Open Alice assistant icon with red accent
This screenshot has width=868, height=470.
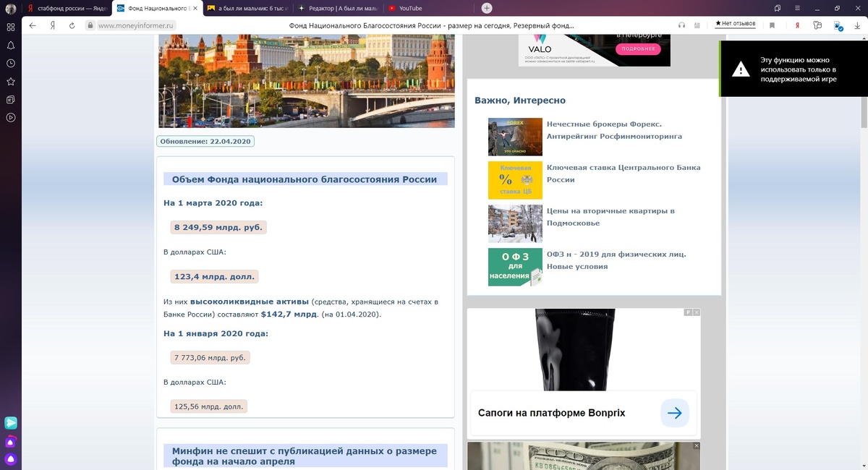(x=11, y=442)
